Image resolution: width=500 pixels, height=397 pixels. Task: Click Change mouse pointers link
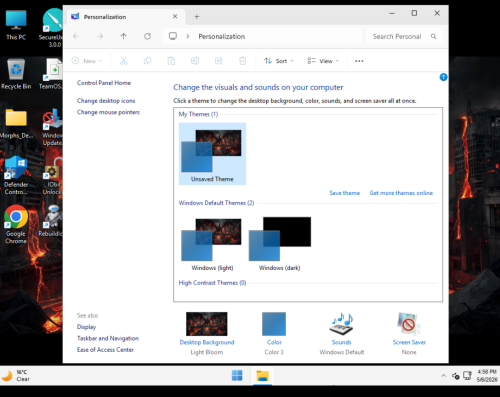click(x=108, y=112)
